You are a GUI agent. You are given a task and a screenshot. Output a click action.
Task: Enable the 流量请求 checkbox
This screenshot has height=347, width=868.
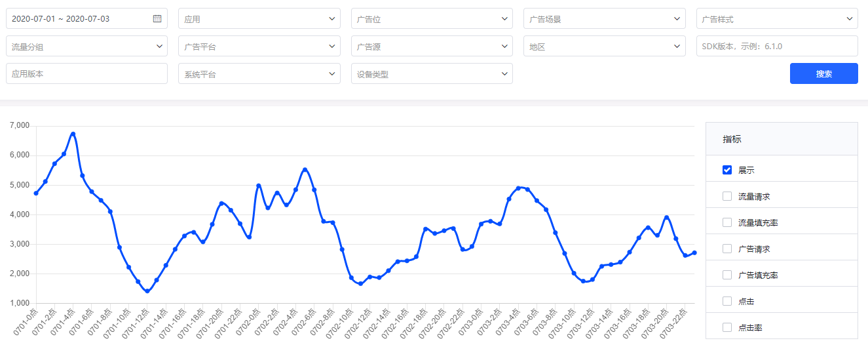point(727,196)
